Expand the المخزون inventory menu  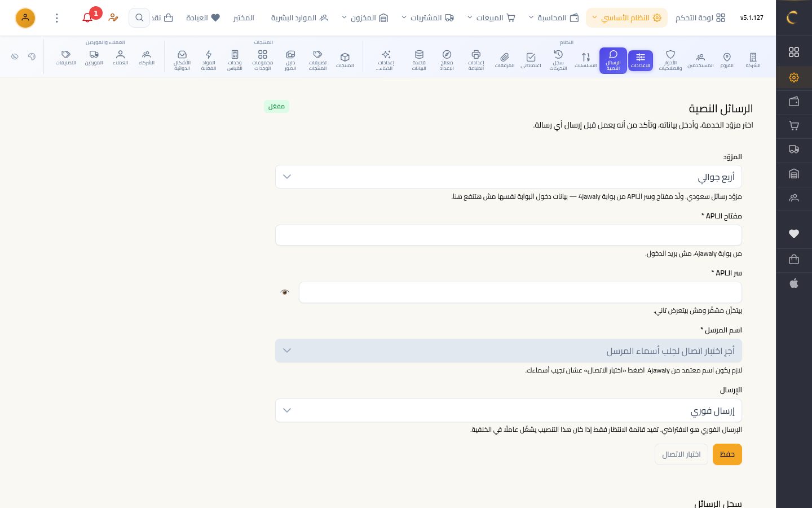365,17
